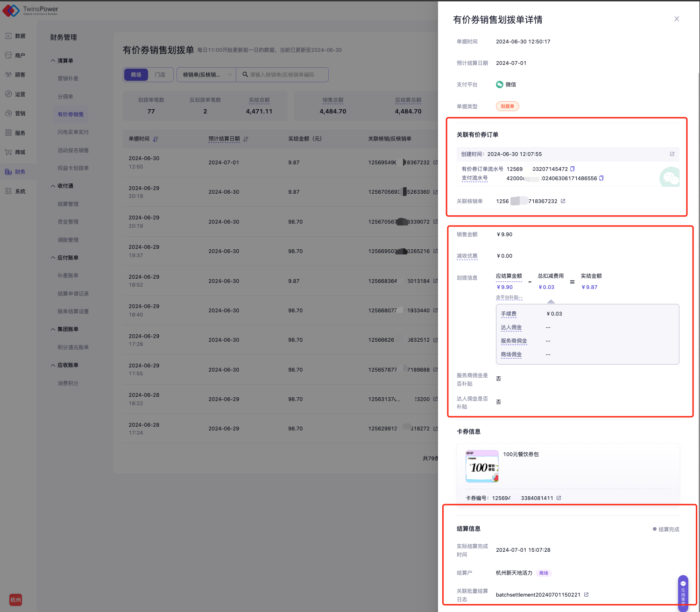Focus the write-off order number search field
Image resolution: width=700 pixels, height=612 pixels.
(286, 75)
